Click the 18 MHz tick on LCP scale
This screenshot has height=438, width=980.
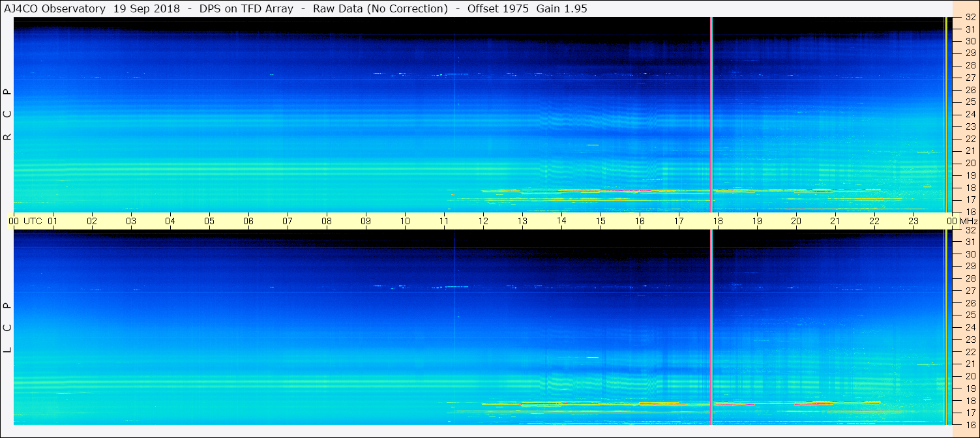[970, 401]
